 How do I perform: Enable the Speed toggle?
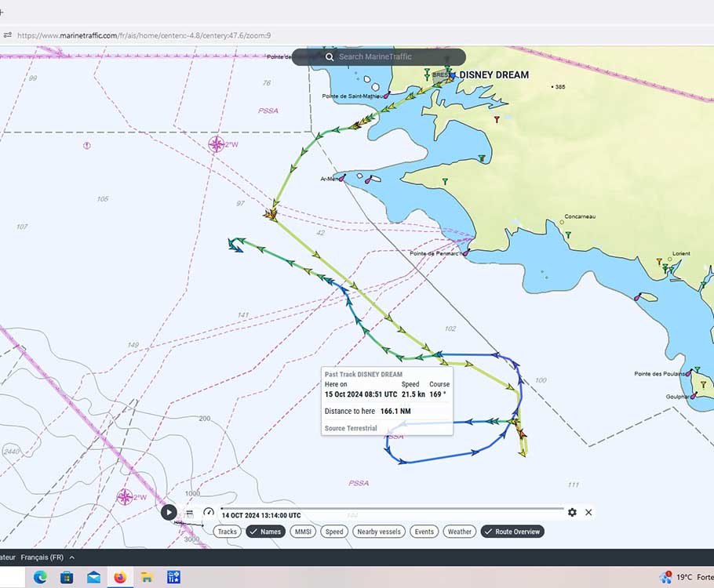tap(334, 532)
